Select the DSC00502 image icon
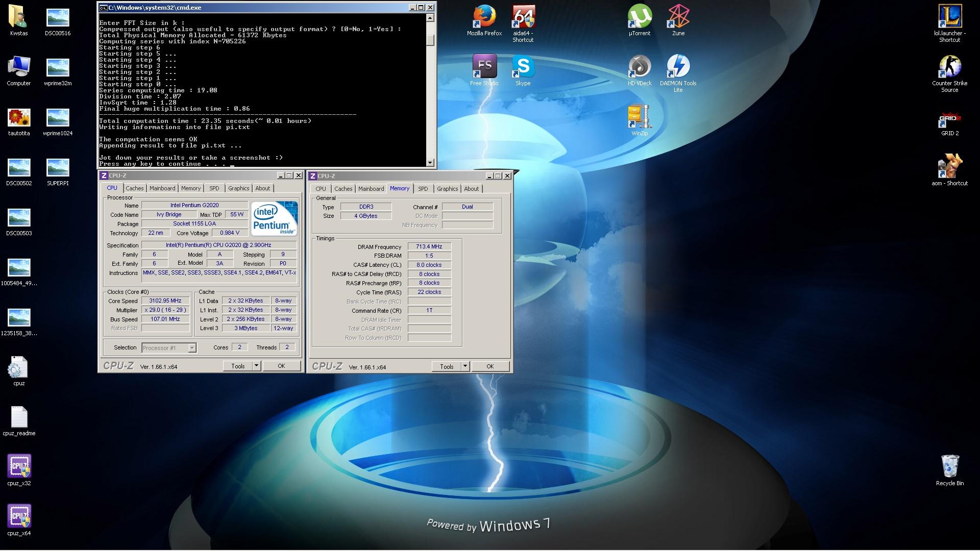 point(19,170)
